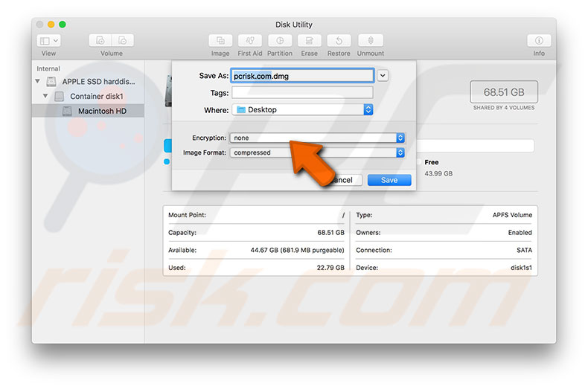The width and height of the screenshot is (588, 389).
Task: Click the SHARED BY 4 VOLUMES label
Action: 504,108
